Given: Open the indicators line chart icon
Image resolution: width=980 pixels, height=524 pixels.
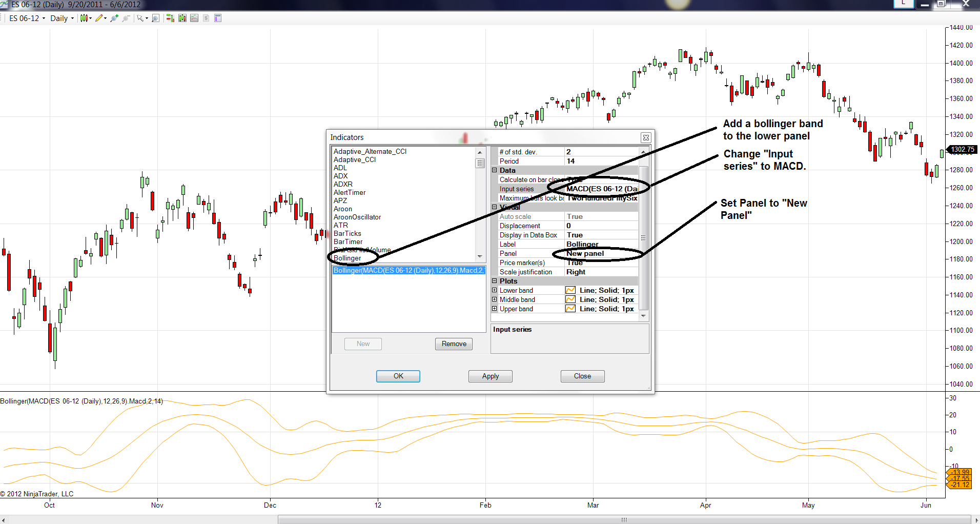Looking at the screenshot, I should click(x=194, y=18).
